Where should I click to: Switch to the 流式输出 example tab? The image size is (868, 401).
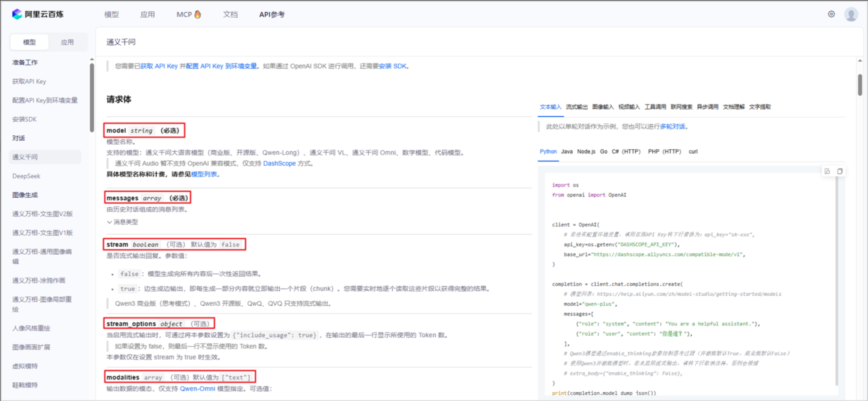(x=577, y=107)
